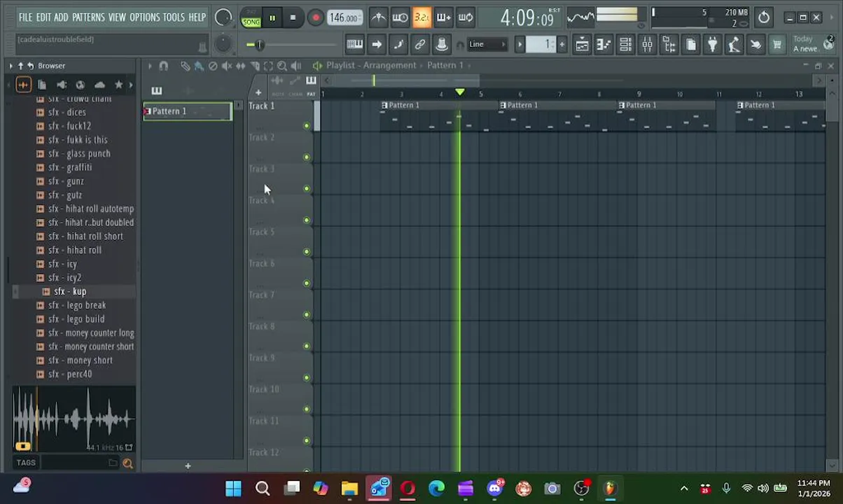Click the TAGS button in the Browser
The image size is (843, 504).
26,463
